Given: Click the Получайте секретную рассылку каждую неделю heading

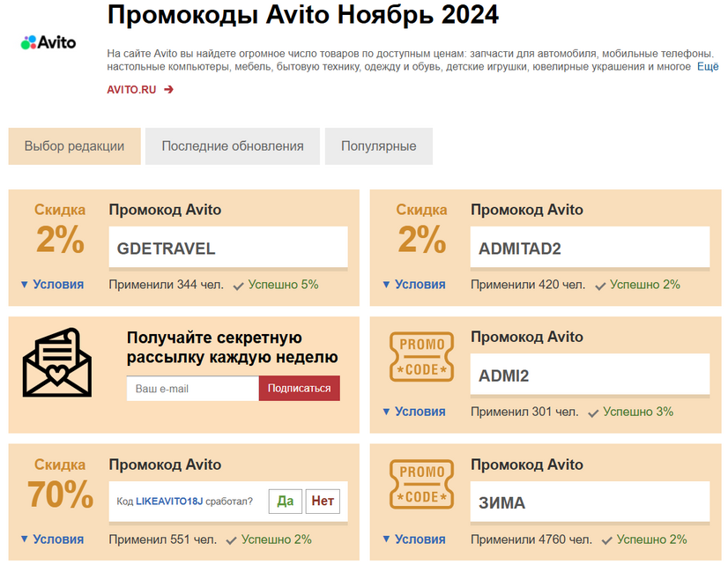Looking at the screenshot, I should 233,347.
